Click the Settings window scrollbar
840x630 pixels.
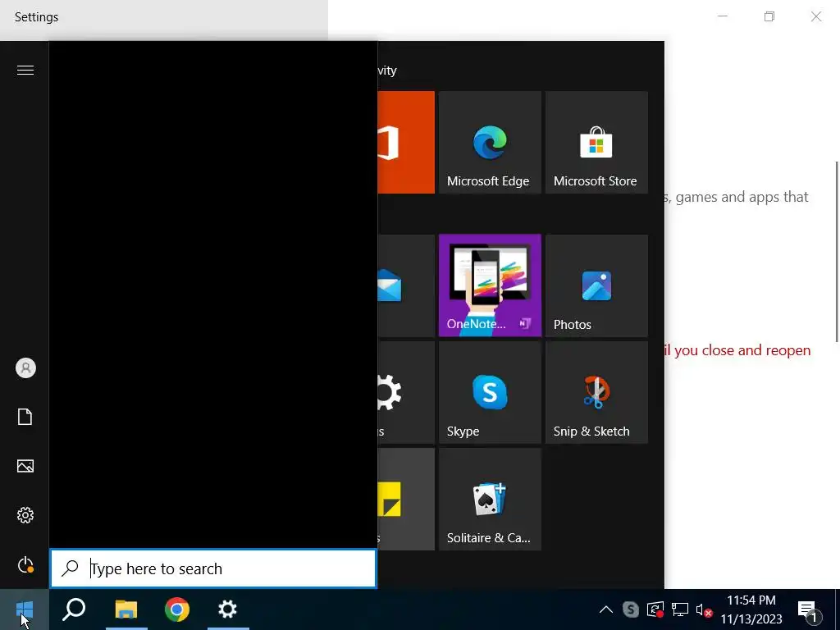(836, 251)
